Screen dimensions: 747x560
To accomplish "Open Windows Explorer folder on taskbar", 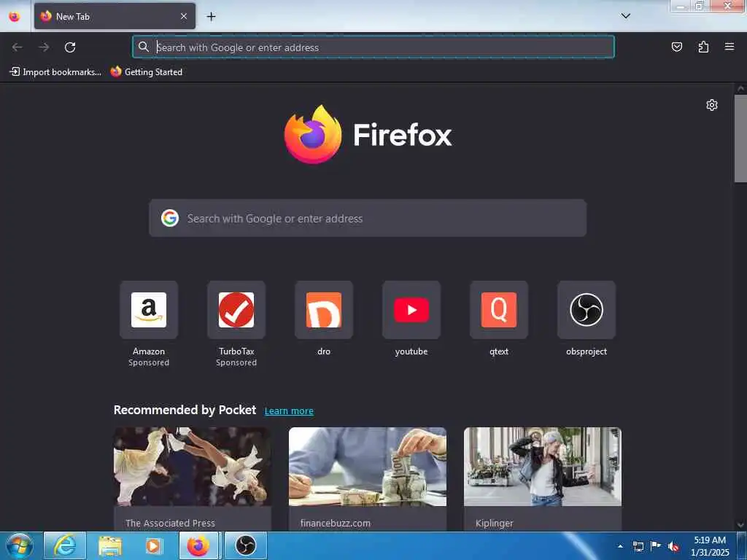I will 110,545.
